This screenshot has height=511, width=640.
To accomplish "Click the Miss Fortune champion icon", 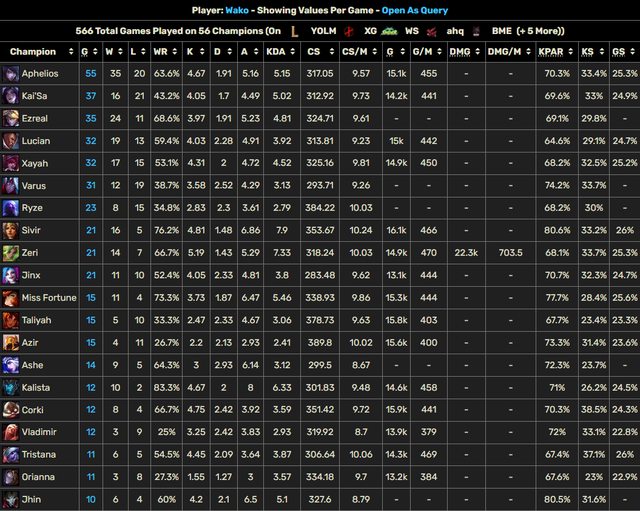I will pos(10,298).
